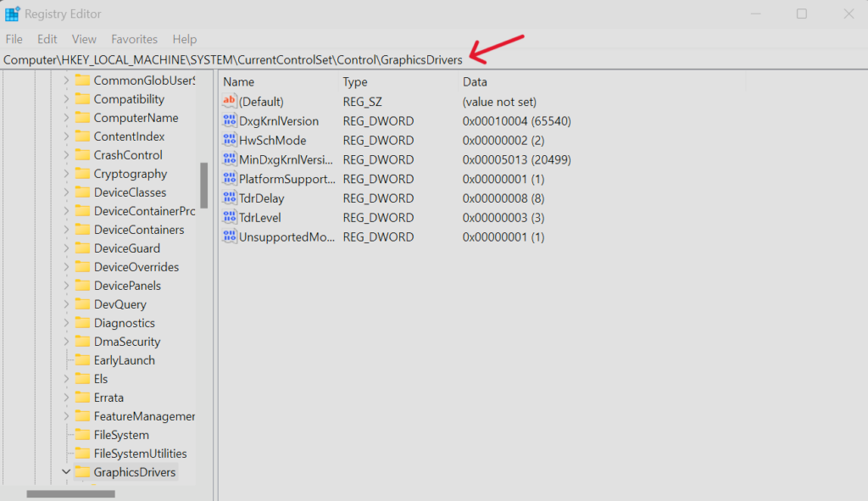Click the Compatibility folder icon
This screenshot has width=868, height=501.
pyautogui.click(x=82, y=99)
